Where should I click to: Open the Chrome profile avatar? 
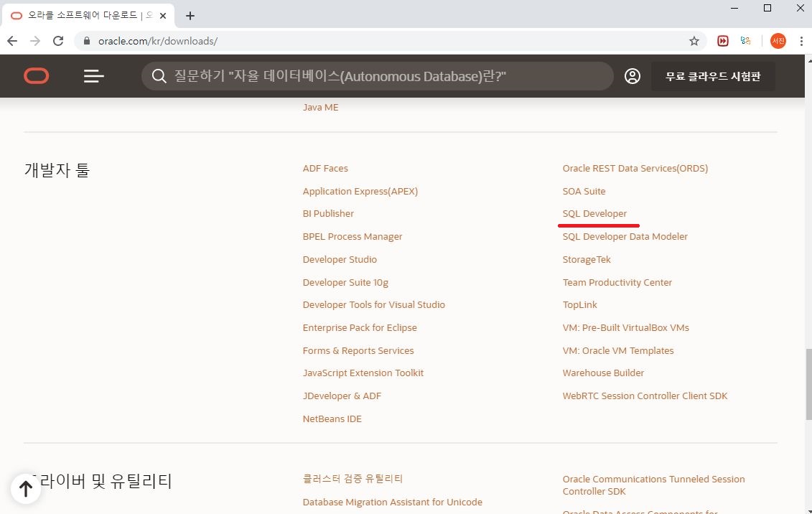point(778,41)
